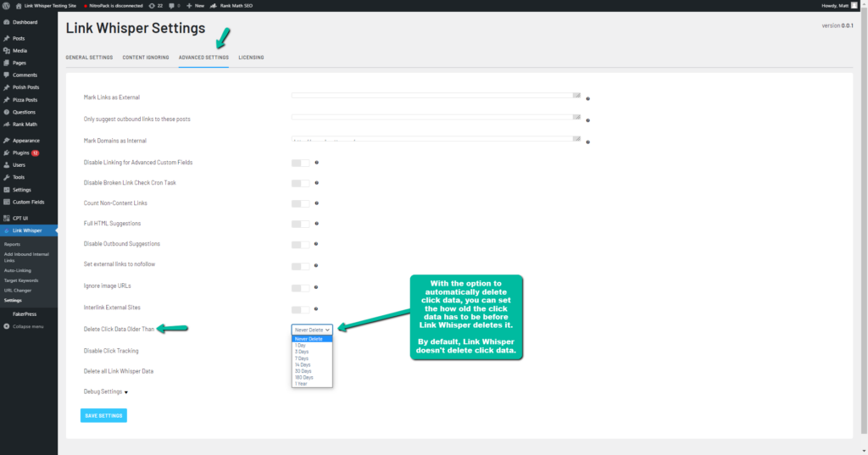Toggle Disable Outbound Suggestions switch
The height and width of the screenshot is (455, 868).
(301, 244)
